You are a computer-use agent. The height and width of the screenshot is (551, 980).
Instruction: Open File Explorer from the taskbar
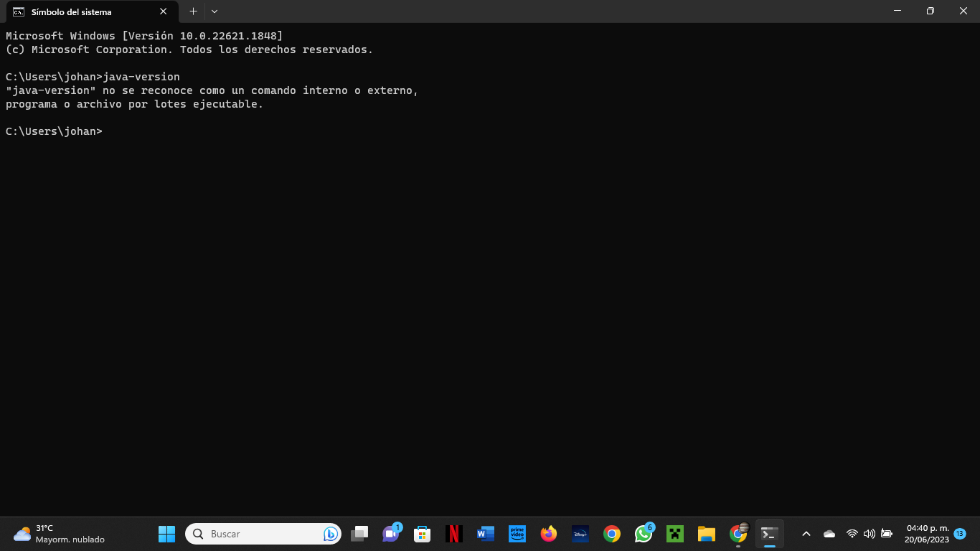point(707,534)
